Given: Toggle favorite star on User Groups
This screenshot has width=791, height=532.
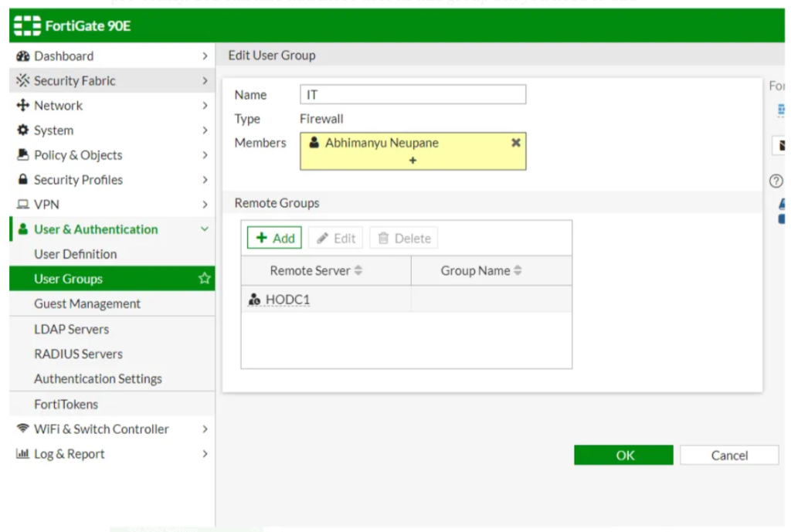Looking at the screenshot, I should click(x=204, y=279).
